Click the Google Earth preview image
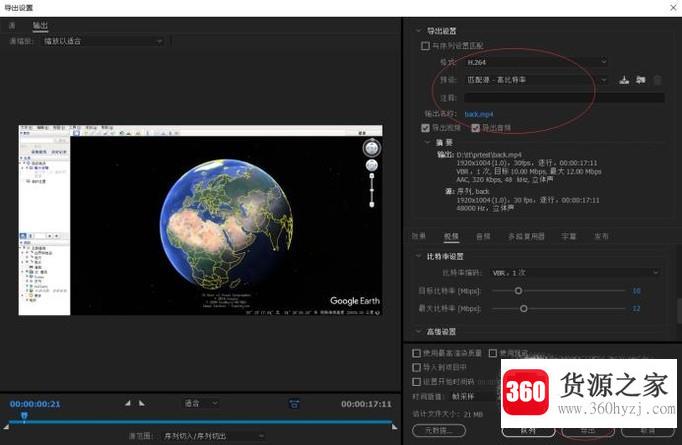Image resolution: width=682 pixels, height=445 pixels. (201, 220)
